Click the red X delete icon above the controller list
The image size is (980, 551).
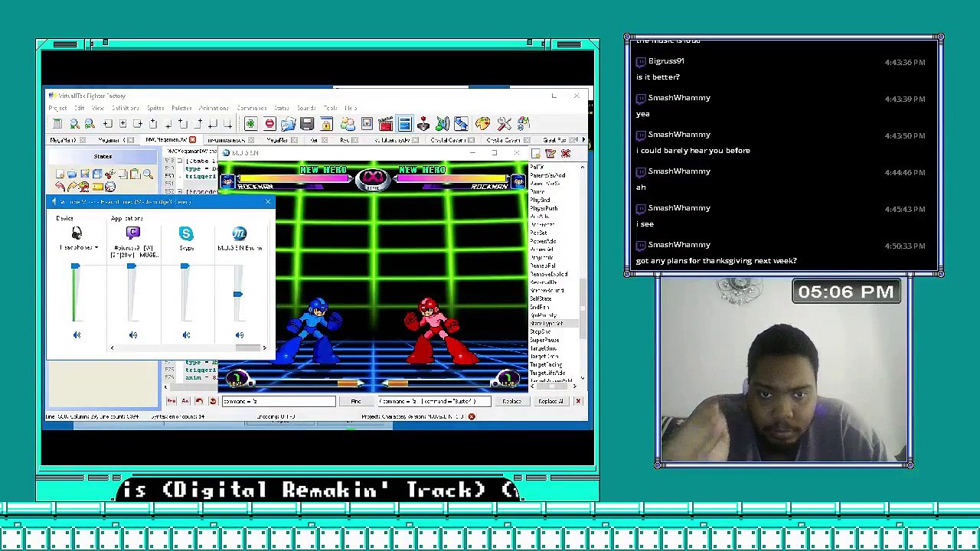tap(565, 155)
